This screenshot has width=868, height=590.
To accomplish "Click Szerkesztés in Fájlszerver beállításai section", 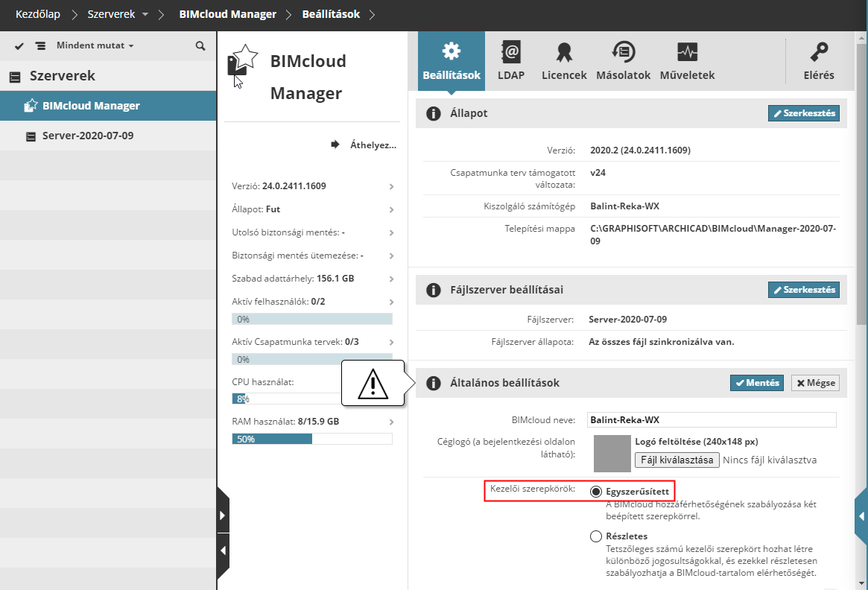I will (x=804, y=290).
